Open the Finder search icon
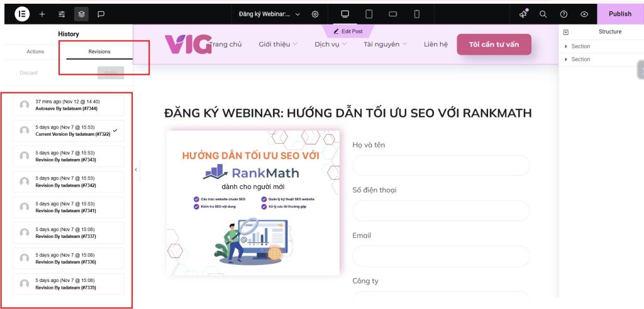The height and width of the screenshot is (309, 644). (543, 14)
